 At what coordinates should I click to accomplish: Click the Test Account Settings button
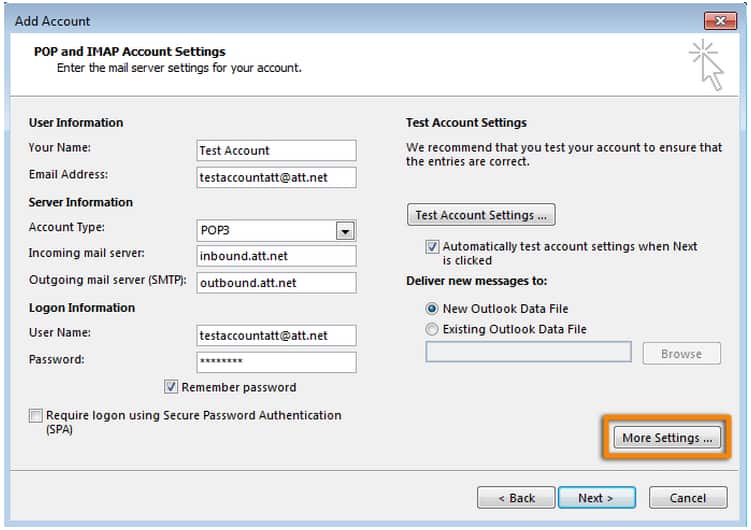pyautogui.click(x=481, y=215)
